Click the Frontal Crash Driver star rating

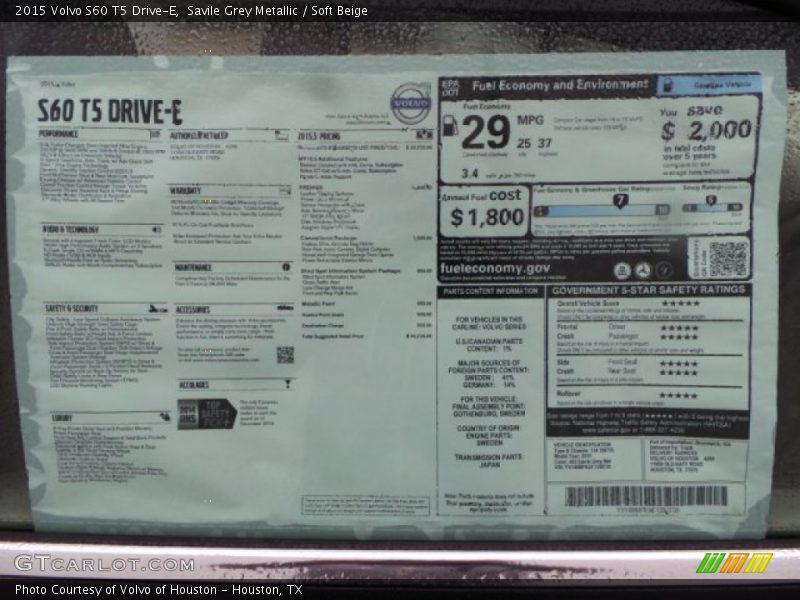679,328
